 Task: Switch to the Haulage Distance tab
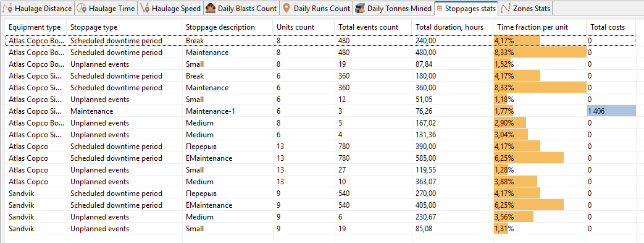coord(38,8)
